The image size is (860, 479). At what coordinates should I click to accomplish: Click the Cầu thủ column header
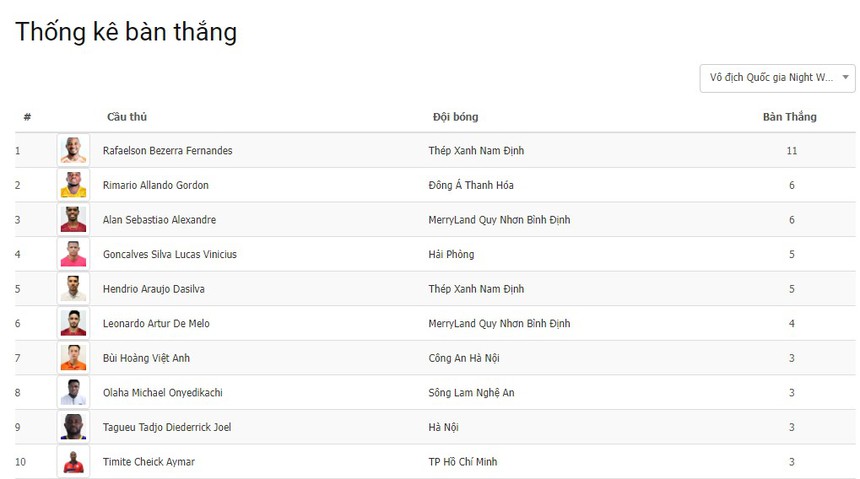pos(127,117)
